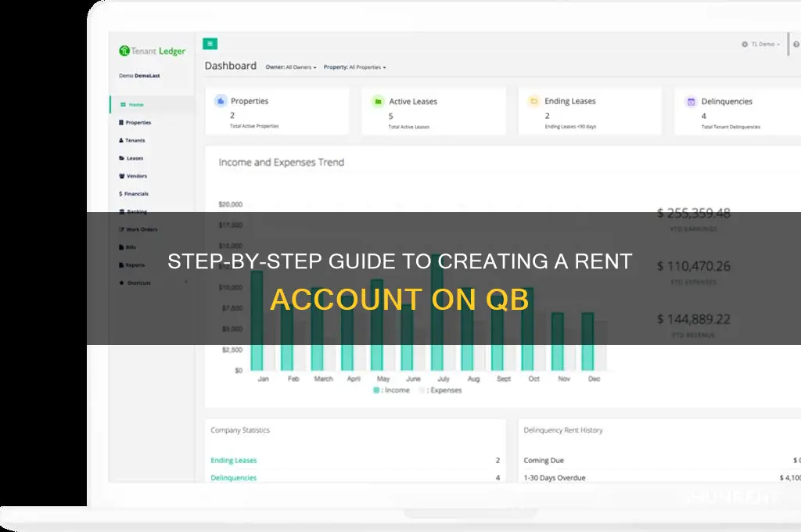Open Reports in the sidebar
This screenshot has width=801, height=532.
(x=131, y=264)
